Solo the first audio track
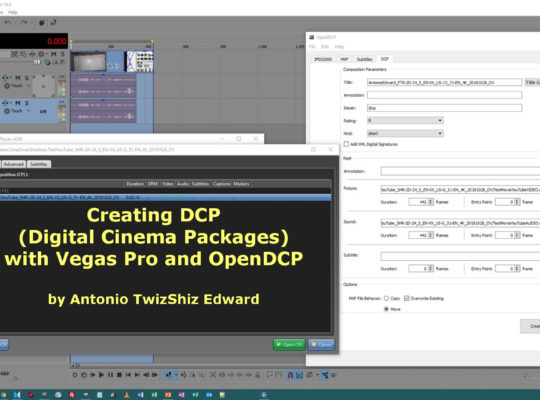The width and height of the screenshot is (540, 400). (27, 78)
